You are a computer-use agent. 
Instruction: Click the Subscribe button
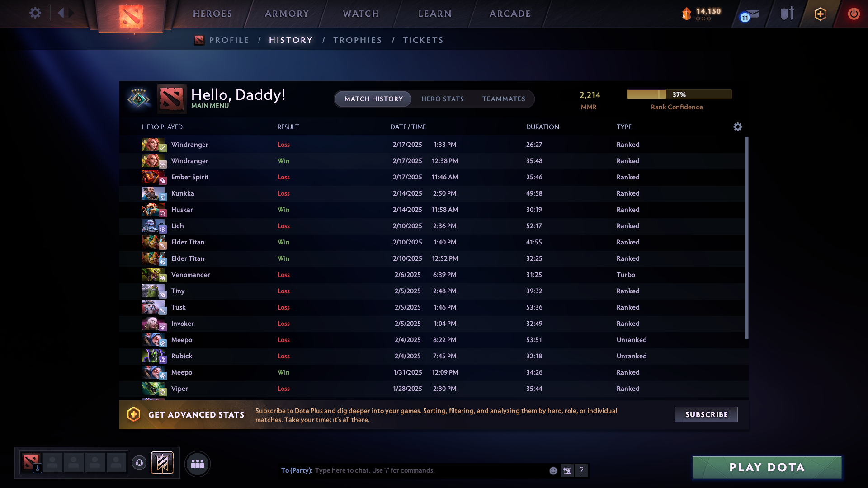tap(706, 414)
